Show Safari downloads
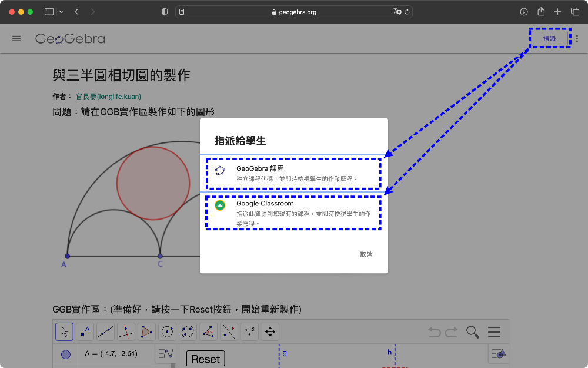 524,12
